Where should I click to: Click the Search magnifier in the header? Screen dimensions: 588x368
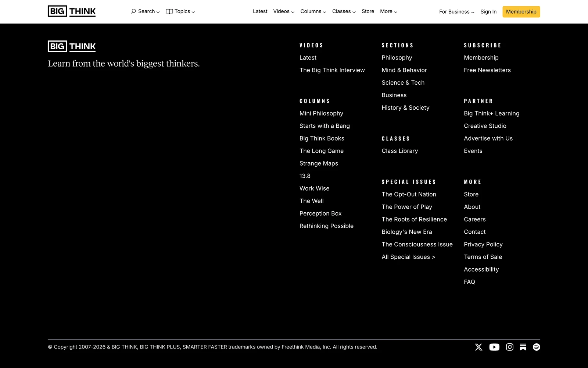point(133,11)
